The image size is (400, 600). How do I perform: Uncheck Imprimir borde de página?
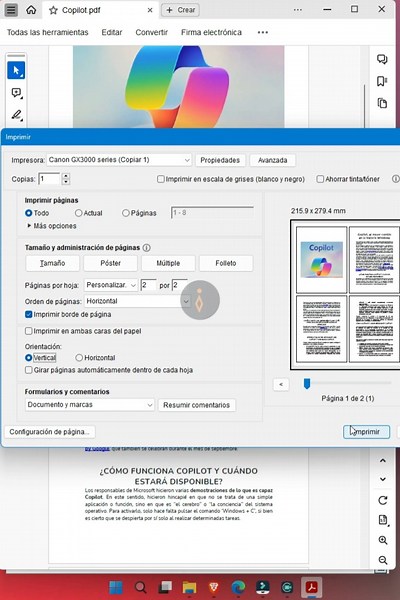coord(29,315)
